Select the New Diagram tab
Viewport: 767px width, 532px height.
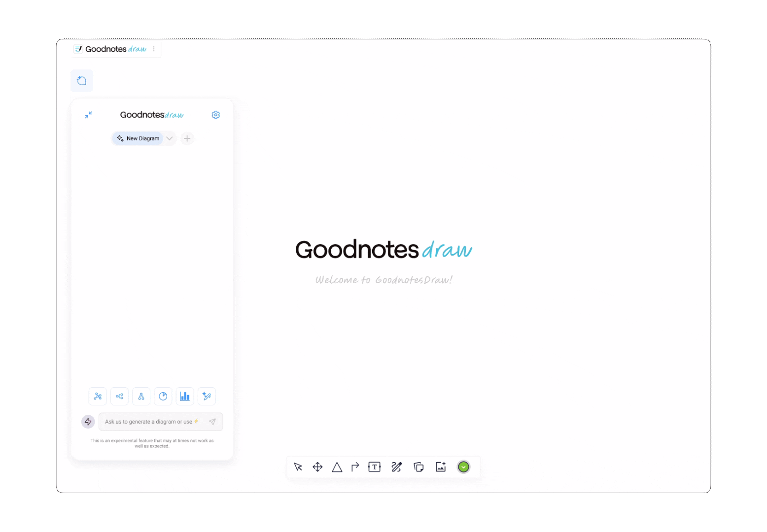(138, 138)
